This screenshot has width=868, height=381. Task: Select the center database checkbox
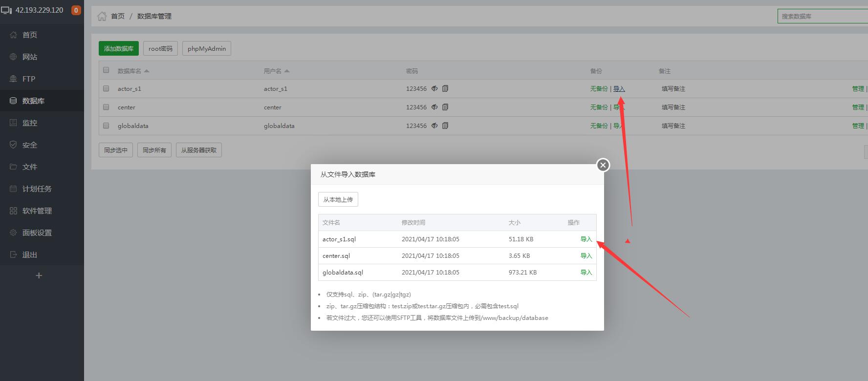(106, 107)
